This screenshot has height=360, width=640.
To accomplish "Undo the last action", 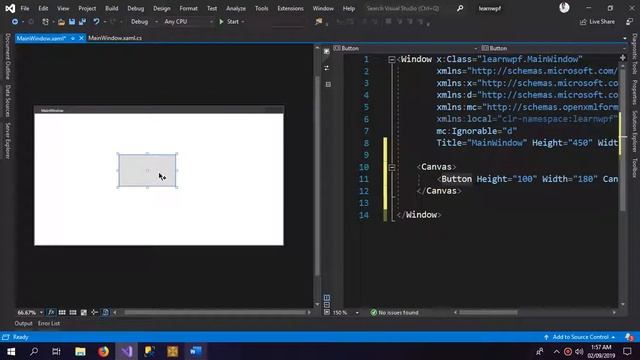I will (x=96, y=22).
